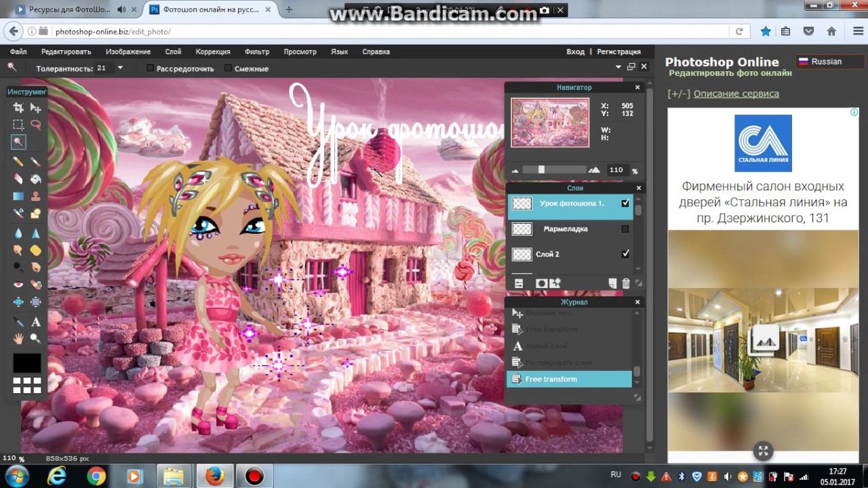868x488 pixels.
Task: Click the Вход login link
Action: (576, 52)
